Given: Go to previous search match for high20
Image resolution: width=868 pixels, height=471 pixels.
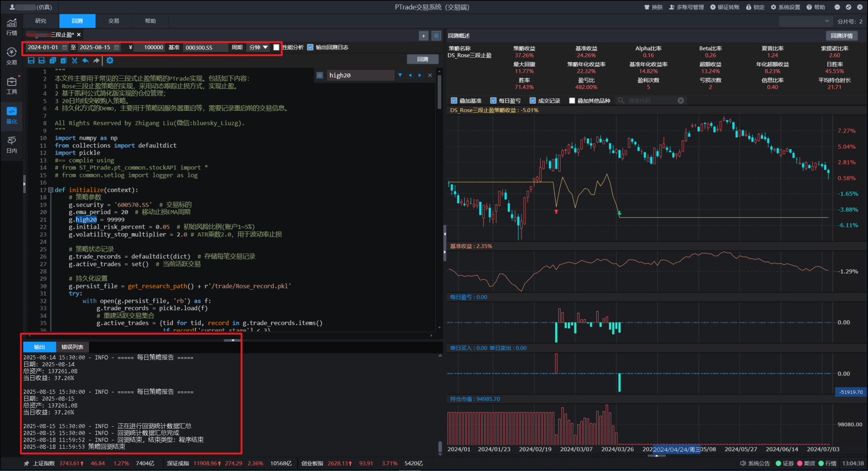Looking at the screenshot, I should pyautogui.click(x=410, y=75).
